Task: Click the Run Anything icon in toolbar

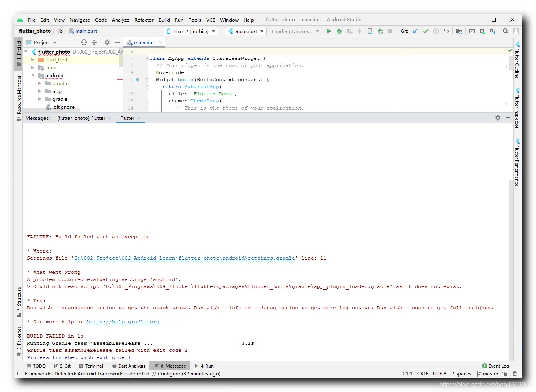Action: click(x=472, y=31)
